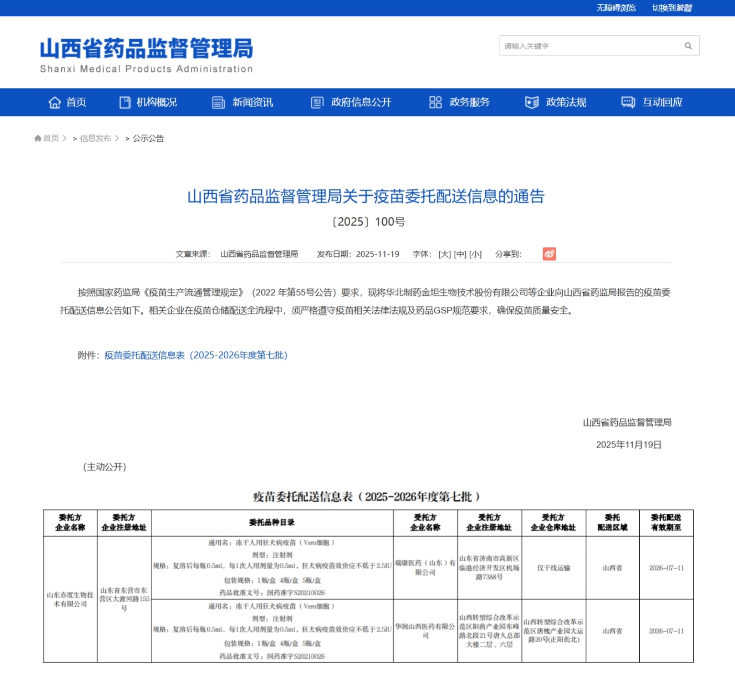Screen dimensions: 735x700
Task: Set font size to medium [中]
Action: [460, 254]
